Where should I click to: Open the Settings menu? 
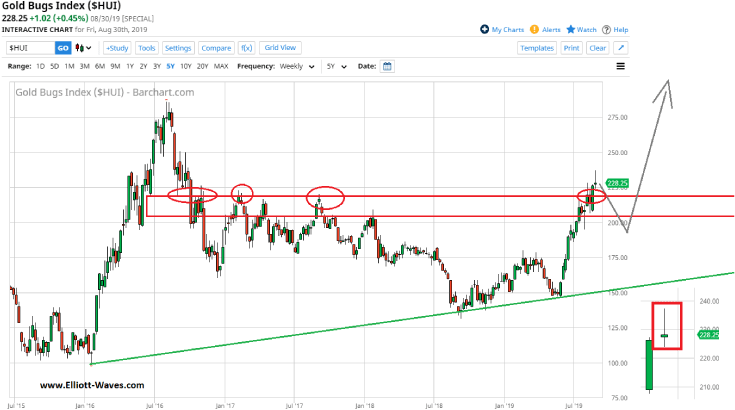click(178, 47)
